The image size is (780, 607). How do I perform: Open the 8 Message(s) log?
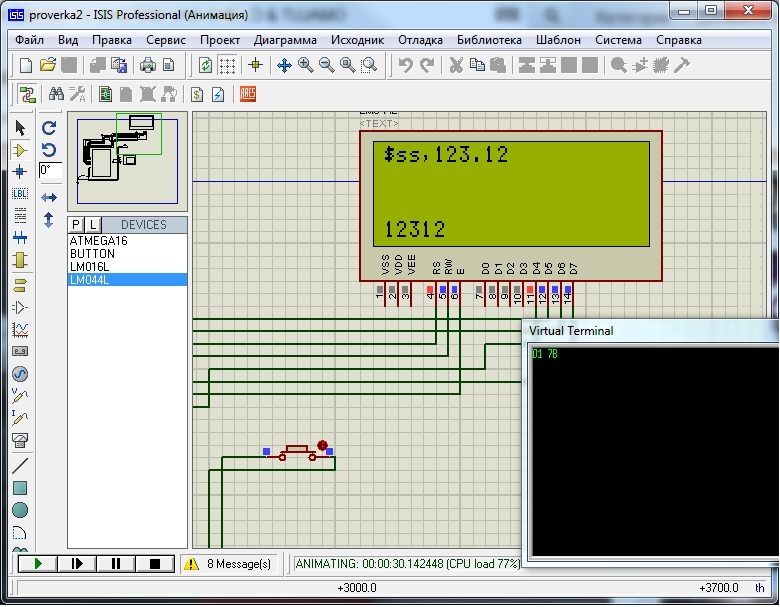click(x=229, y=564)
